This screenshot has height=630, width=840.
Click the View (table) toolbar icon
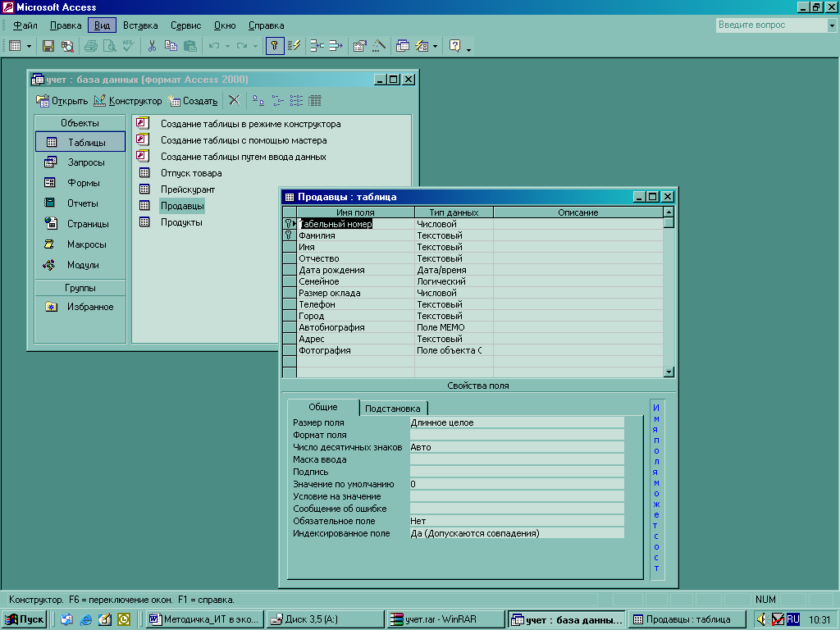pyautogui.click(x=16, y=46)
